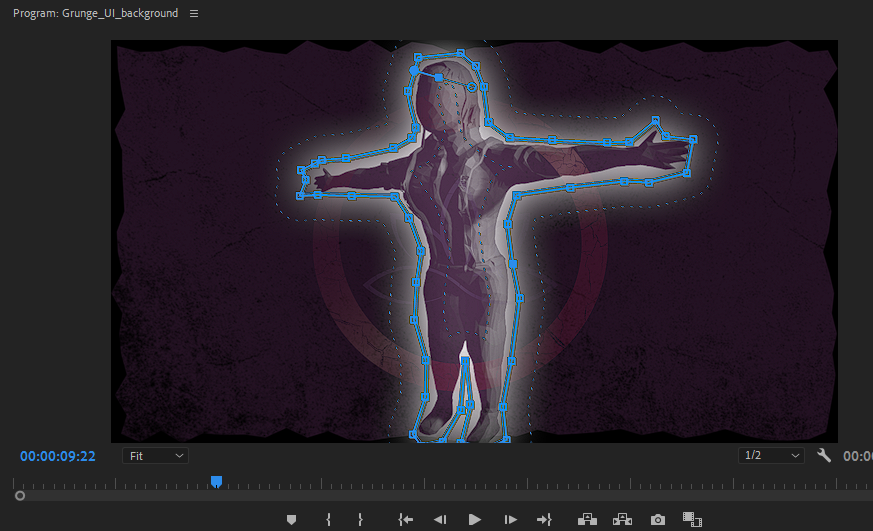This screenshot has height=531, width=873.
Task: Click the 00:00:09:22 playhead timecode
Action: coord(58,456)
